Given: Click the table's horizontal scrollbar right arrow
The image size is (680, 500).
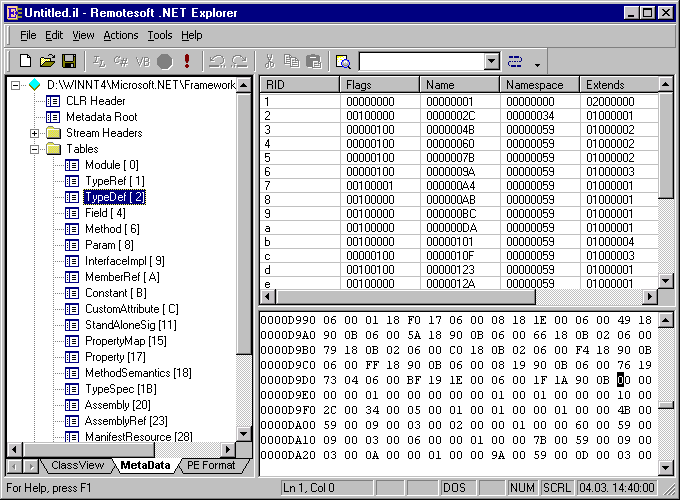Looking at the screenshot, I should (x=650, y=297).
